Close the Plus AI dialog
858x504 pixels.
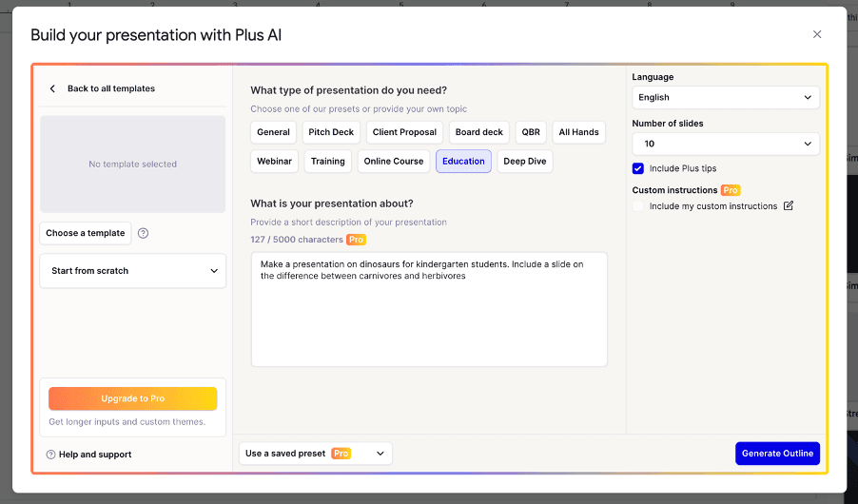[x=817, y=34]
